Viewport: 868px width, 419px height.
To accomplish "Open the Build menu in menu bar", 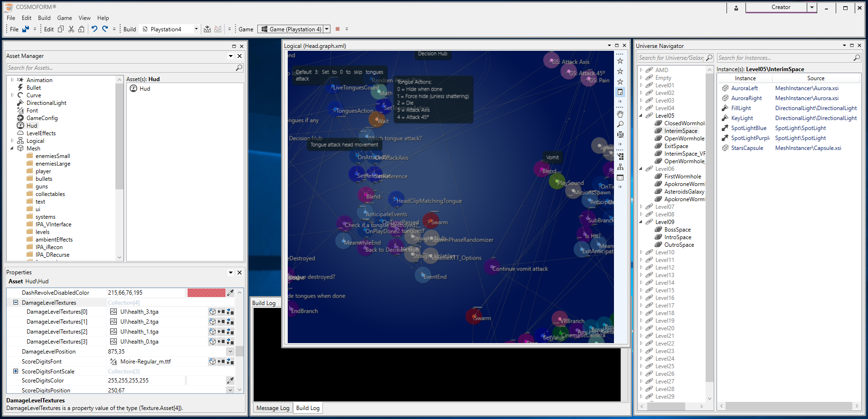I will coord(44,18).
